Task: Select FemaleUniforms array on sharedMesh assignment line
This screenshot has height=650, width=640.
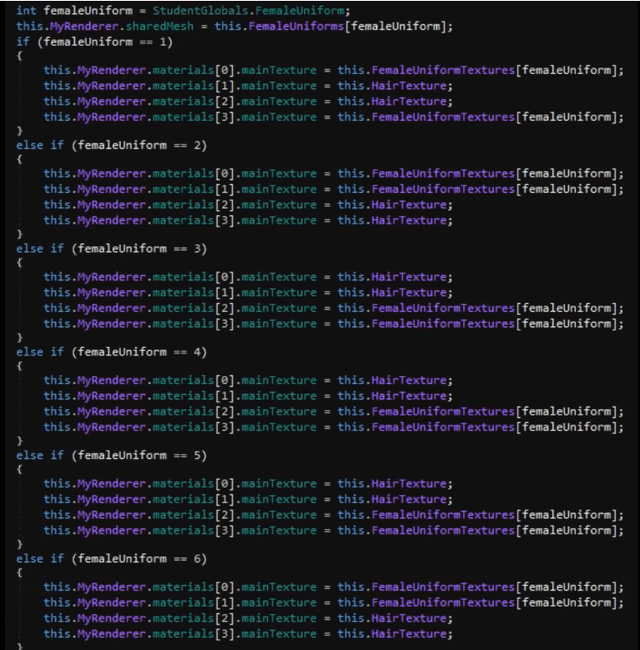Action: pos(296,26)
